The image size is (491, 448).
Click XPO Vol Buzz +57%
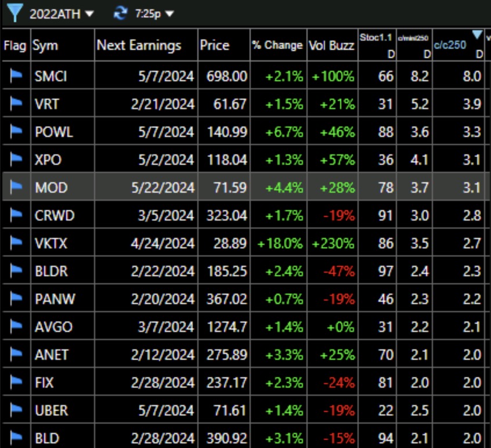[x=337, y=160]
